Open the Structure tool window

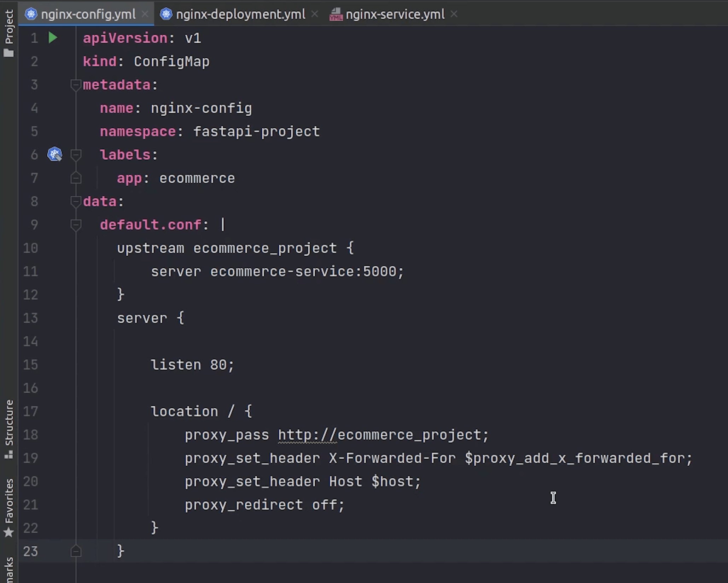click(x=8, y=428)
